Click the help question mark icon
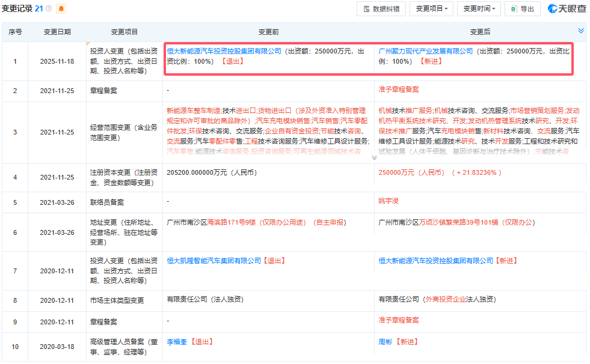590x364 pixels. tap(48, 8)
